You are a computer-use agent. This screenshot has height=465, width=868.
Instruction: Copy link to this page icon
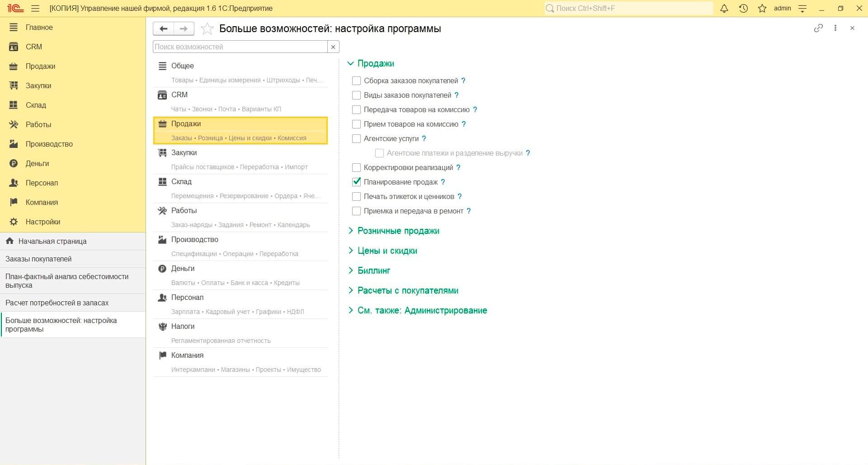(818, 28)
